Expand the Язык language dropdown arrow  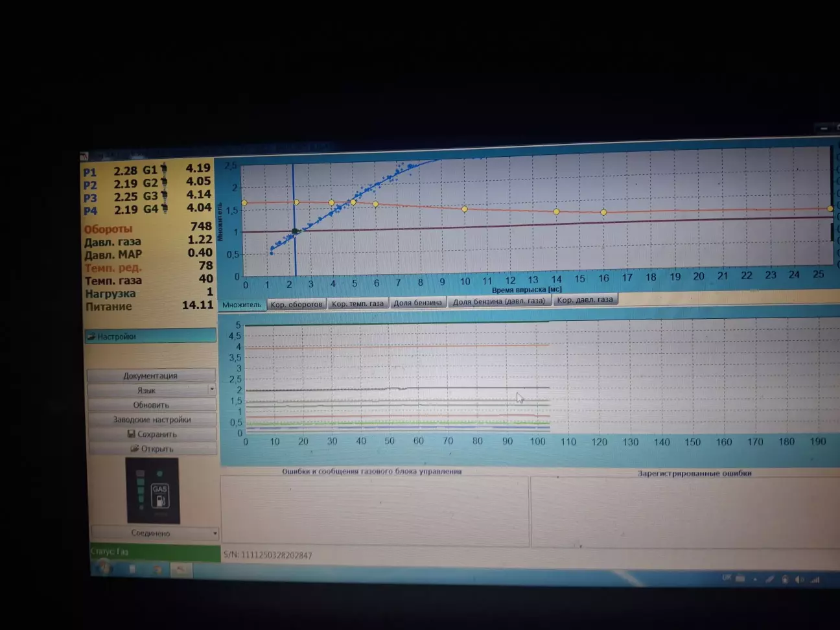point(211,390)
